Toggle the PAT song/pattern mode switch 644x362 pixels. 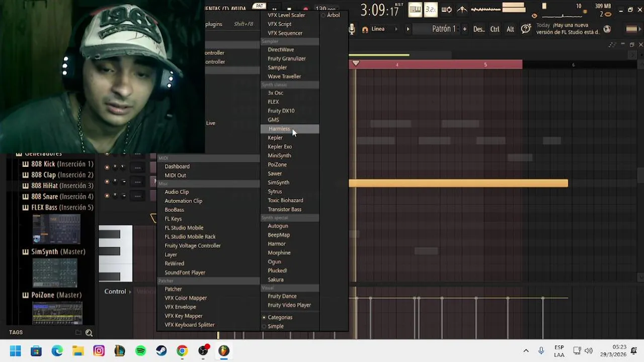coord(260,6)
